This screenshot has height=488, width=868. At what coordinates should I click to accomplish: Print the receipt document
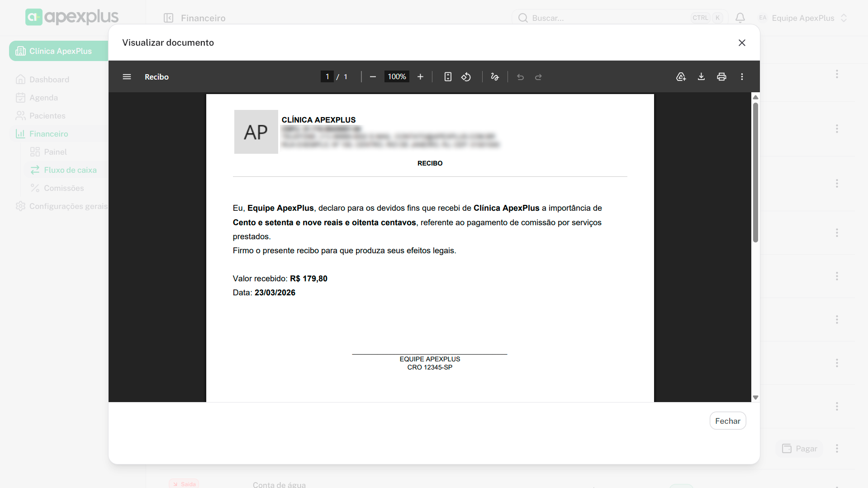[721, 77]
